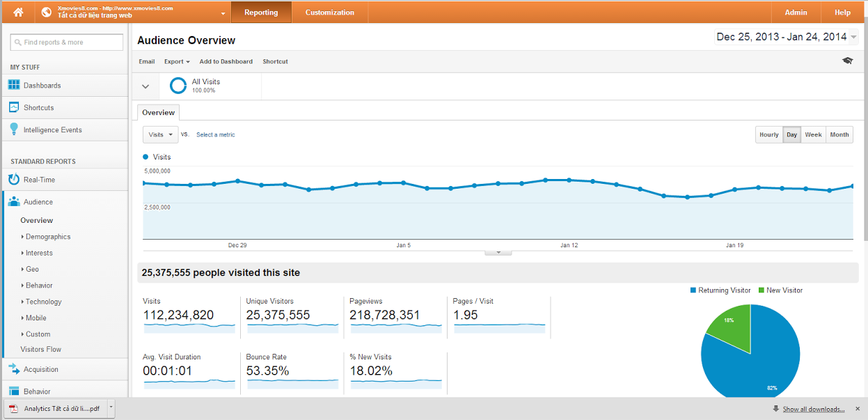The image size is (868, 420).
Task: Open Dashboards via its grid icon
Action: click(x=14, y=85)
